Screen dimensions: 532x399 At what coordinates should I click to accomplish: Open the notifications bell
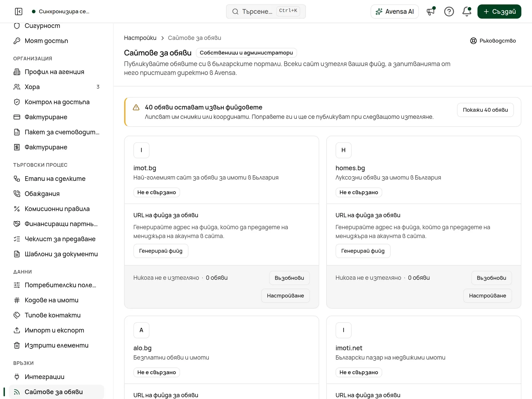click(467, 12)
